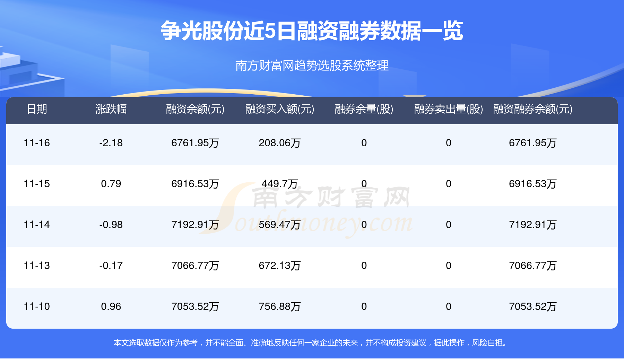Click the 融券余量(股) column header

(x=364, y=109)
